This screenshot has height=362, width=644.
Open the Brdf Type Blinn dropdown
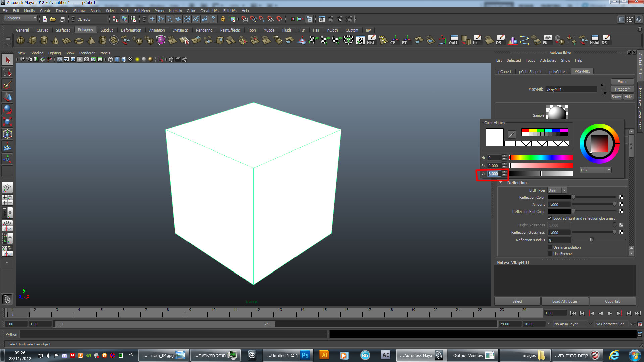pyautogui.click(x=557, y=190)
